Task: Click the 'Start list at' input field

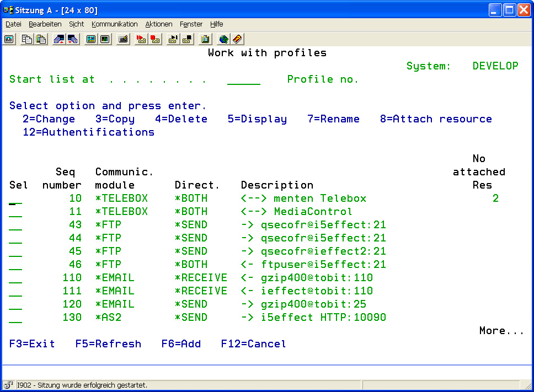Action: (243, 79)
